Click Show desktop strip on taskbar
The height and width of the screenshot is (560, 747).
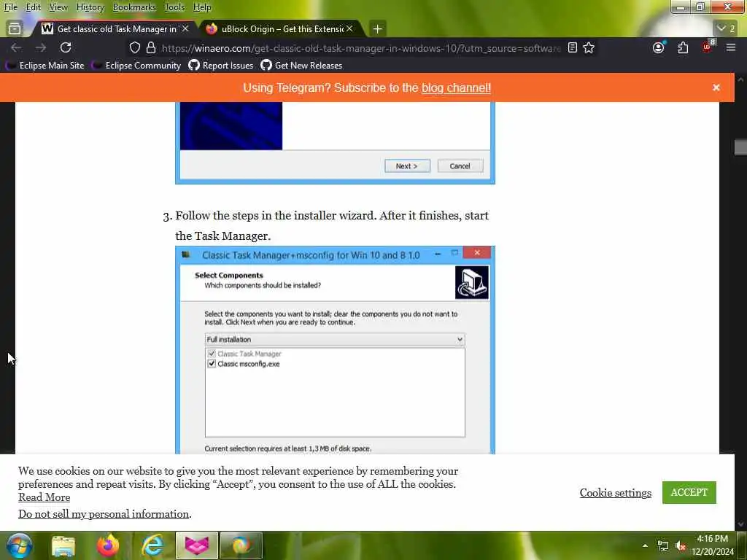(x=743, y=545)
